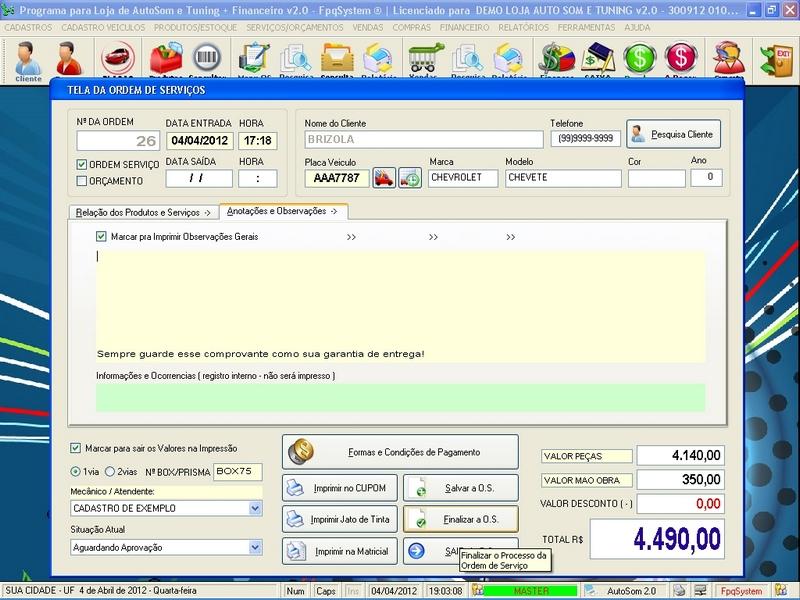This screenshot has height=600, width=800.
Task: Open the SERVIÇOS/ORÇAMENTOS menu
Action: coord(295,28)
